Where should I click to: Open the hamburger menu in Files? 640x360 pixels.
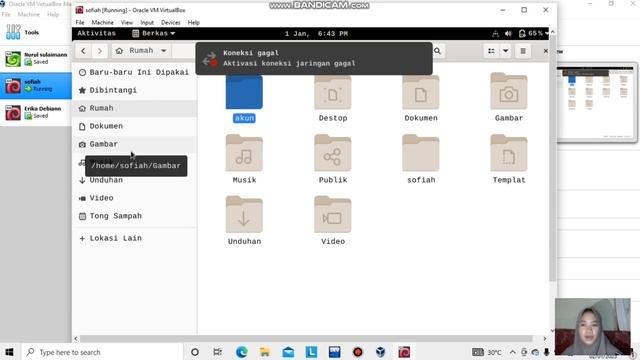pyautogui.click(x=523, y=51)
